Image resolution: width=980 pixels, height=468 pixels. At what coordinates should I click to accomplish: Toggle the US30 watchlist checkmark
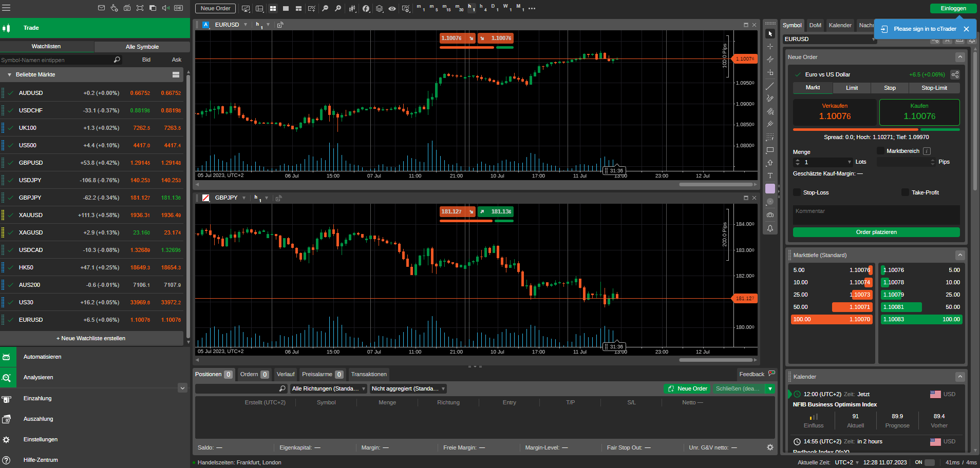[x=10, y=302]
